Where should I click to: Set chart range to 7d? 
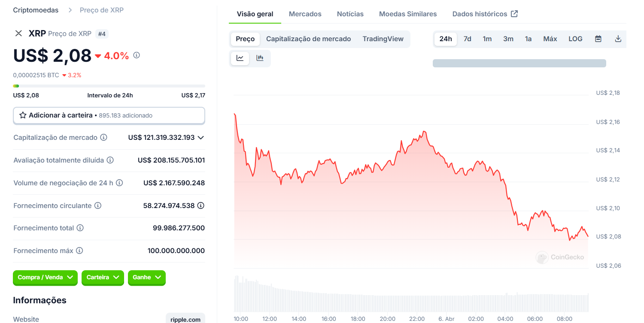[x=468, y=39]
